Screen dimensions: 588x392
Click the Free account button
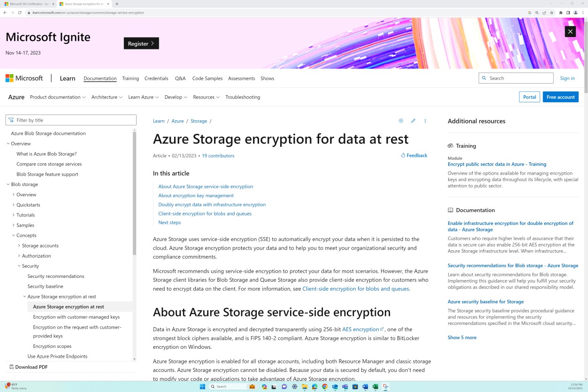[x=560, y=97]
